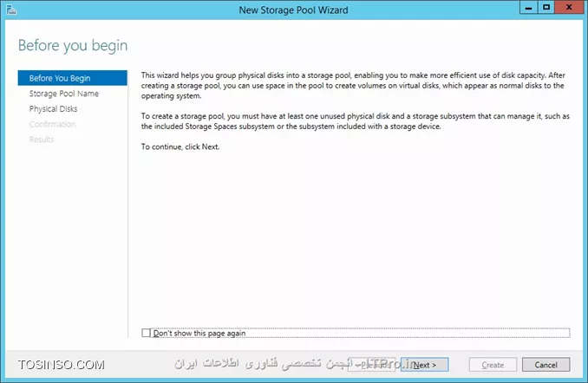Cancel the New Storage Pool Wizard
Screen dimensions: 588x383
click(546, 365)
